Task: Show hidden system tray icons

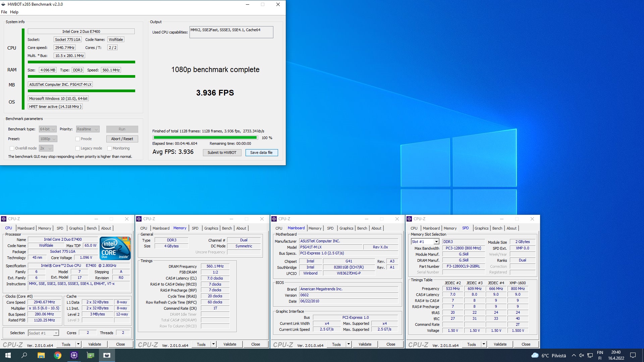Action: [x=574, y=356]
